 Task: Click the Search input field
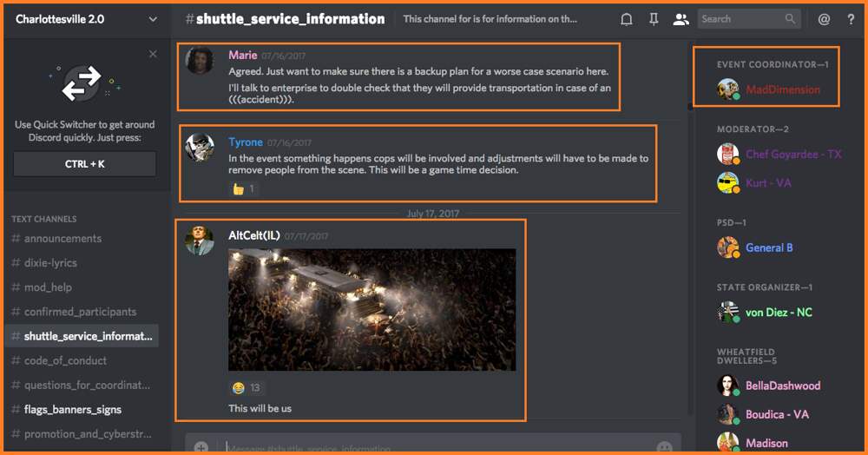(742, 19)
